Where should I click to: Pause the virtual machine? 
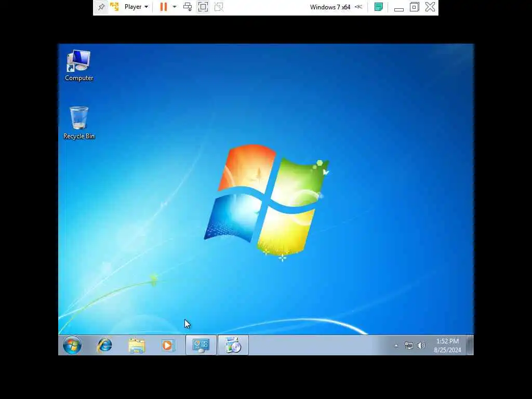[164, 7]
